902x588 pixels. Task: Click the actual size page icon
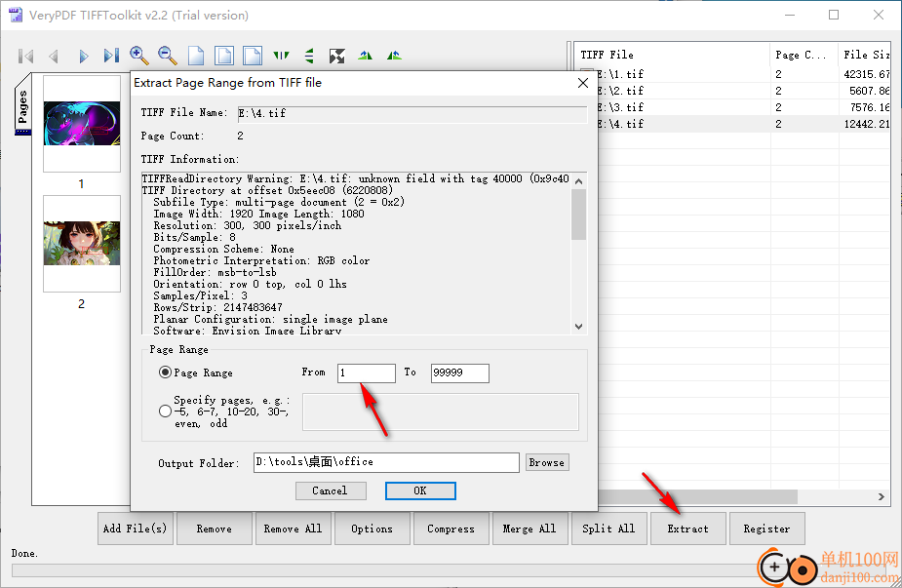pyautogui.click(x=196, y=56)
